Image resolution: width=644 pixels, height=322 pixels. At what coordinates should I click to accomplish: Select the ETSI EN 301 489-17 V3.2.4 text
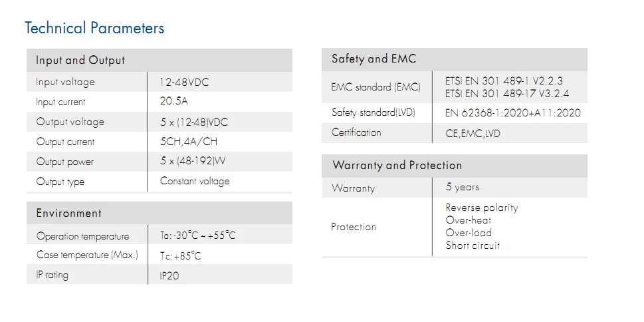tap(506, 94)
